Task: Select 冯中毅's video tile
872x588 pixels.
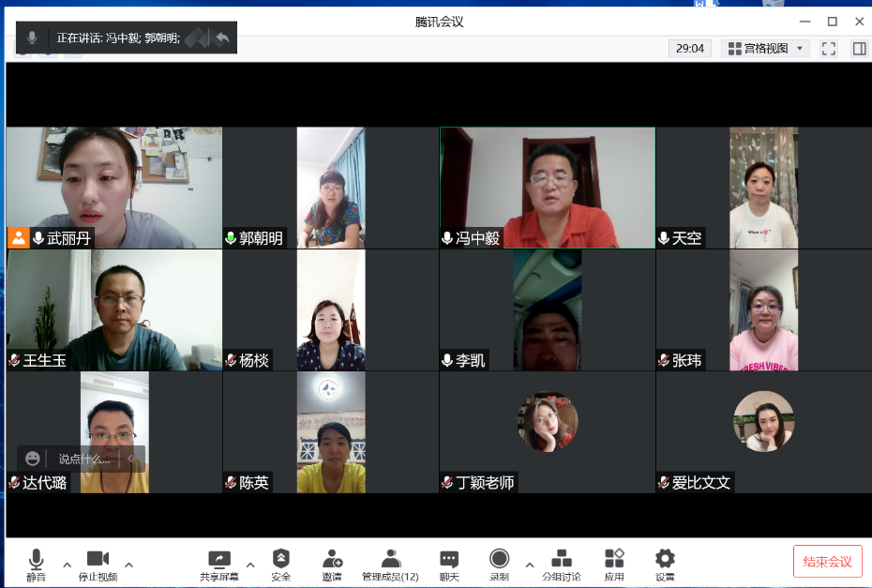Action: [548, 188]
